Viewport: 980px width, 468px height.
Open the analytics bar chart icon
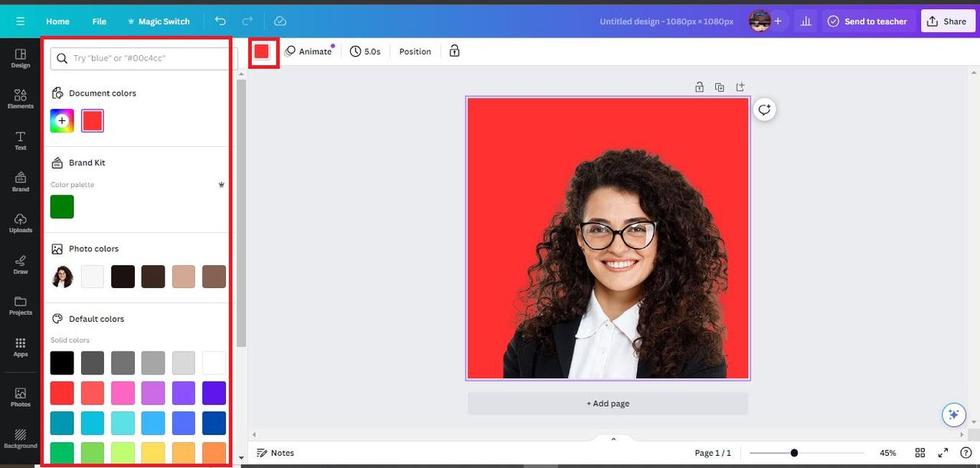[805, 21]
